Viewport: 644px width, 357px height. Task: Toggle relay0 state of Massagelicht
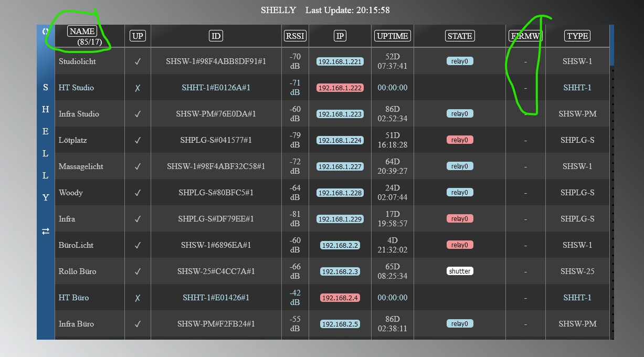(x=460, y=166)
